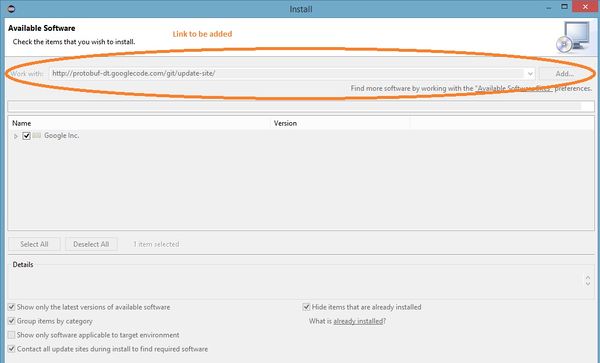Disable Group items by category
Screen dimensions: 600x363
[11, 321]
